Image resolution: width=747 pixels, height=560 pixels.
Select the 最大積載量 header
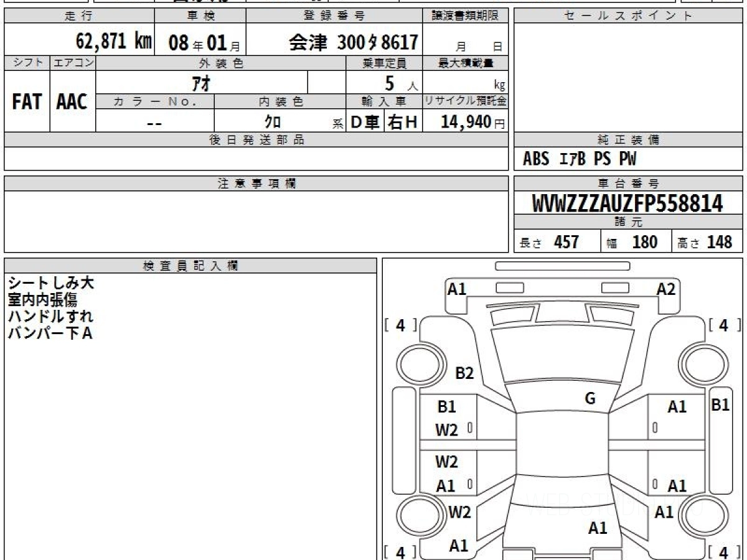point(466,63)
